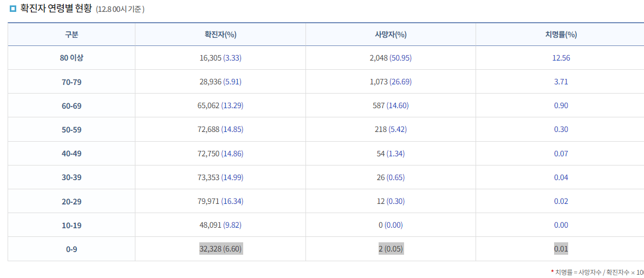The height and width of the screenshot is (278, 644).
Task: Select the 0-9 row label
Action: pos(71,249)
